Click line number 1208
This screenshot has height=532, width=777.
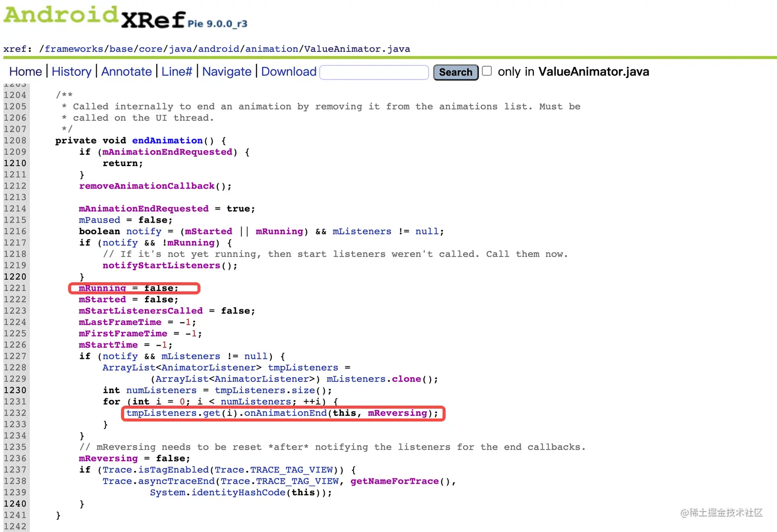pyautogui.click(x=15, y=140)
